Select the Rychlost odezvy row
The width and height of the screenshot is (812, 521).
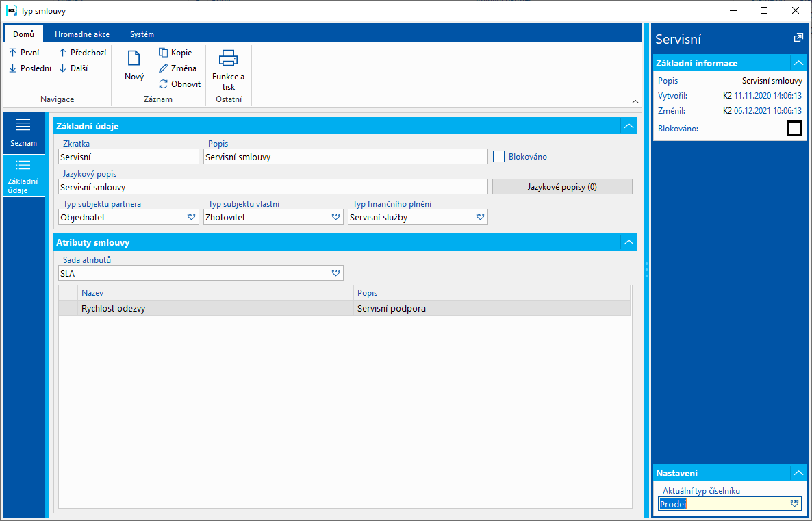[x=344, y=308]
